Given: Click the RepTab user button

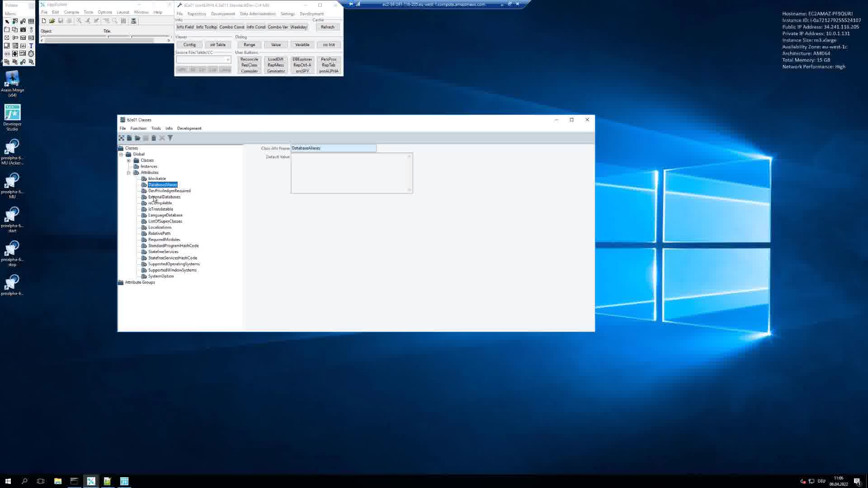Looking at the screenshot, I should [329, 65].
